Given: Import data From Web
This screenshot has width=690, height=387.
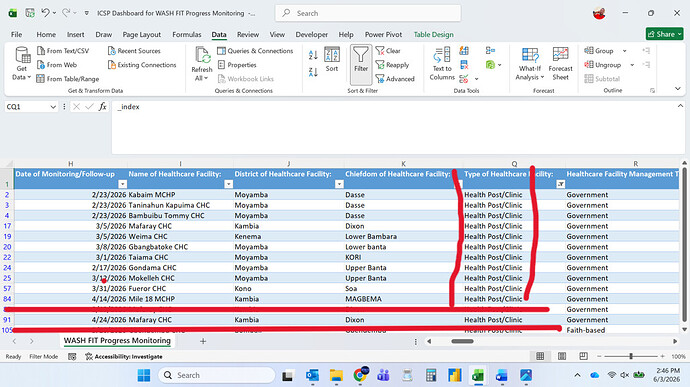Looking at the screenshot, I should 57,65.
